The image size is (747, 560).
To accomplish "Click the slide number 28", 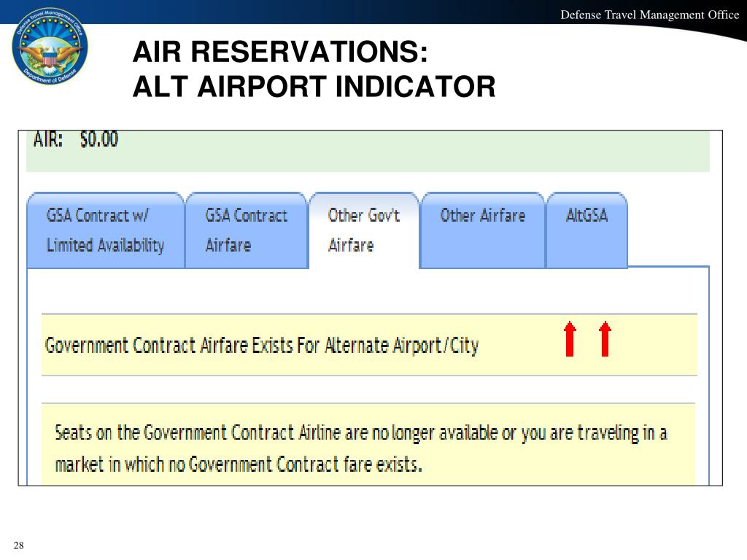I will click(x=18, y=545).
